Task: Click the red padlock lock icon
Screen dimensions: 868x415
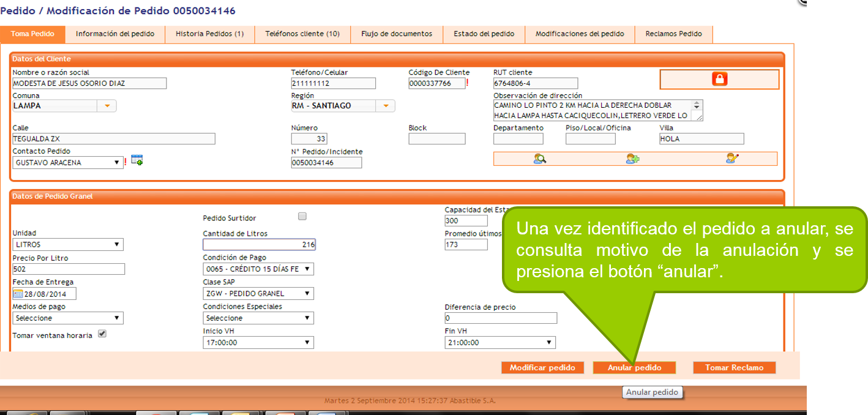Action: [x=720, y=79]
